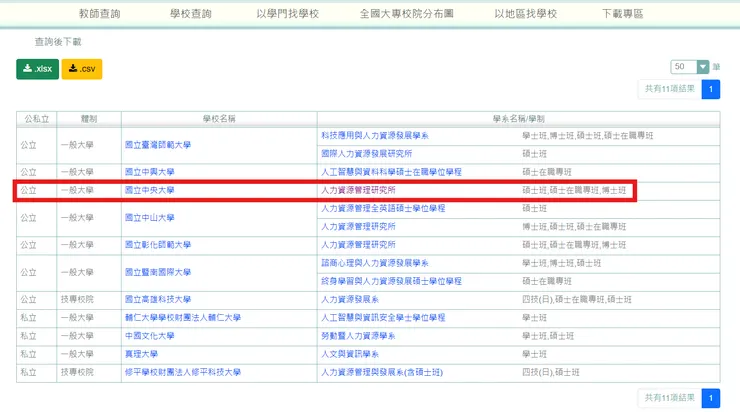Download results as .xlsx file
This screenshot has height=412, width=740.
(37, 69)
